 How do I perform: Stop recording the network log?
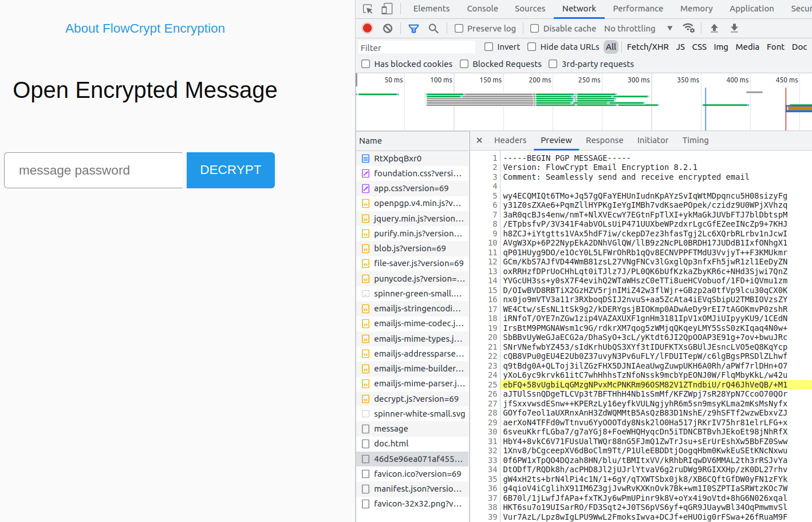[x=367, y=27]
